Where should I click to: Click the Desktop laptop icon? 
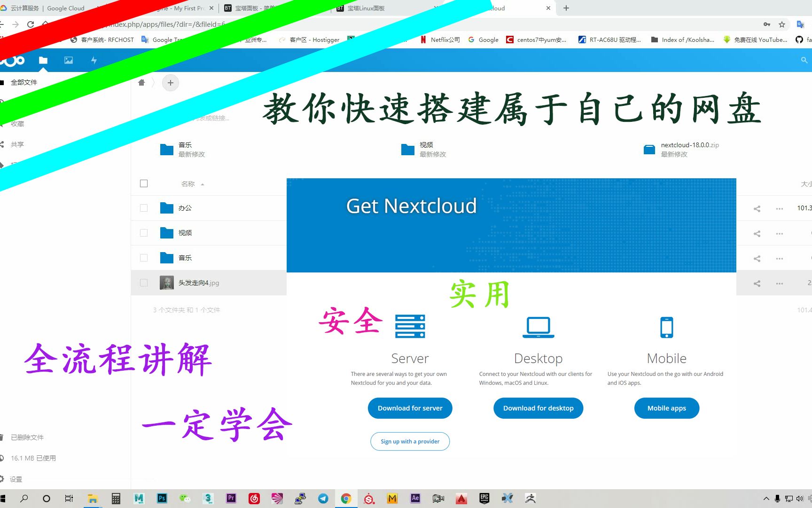coord(539,327)
